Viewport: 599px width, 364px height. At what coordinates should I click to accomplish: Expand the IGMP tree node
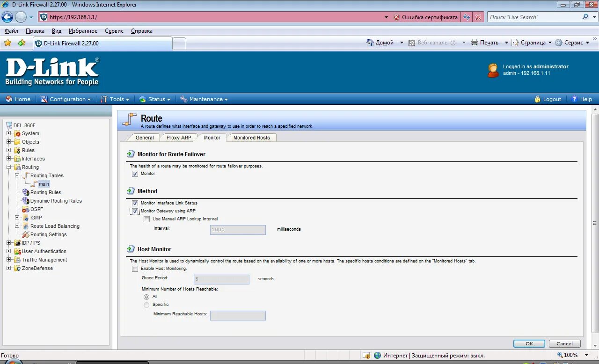[17, 218]
